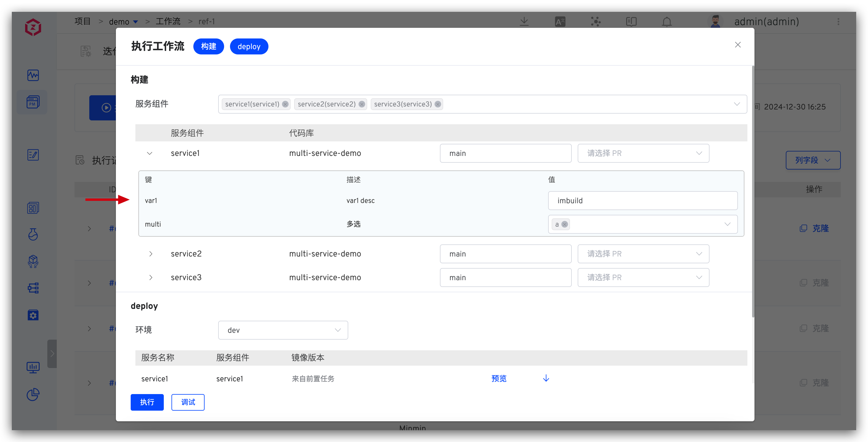Switch to the deploy tab in the dialog
Screen dimensions: 868x442
point(249,46)
